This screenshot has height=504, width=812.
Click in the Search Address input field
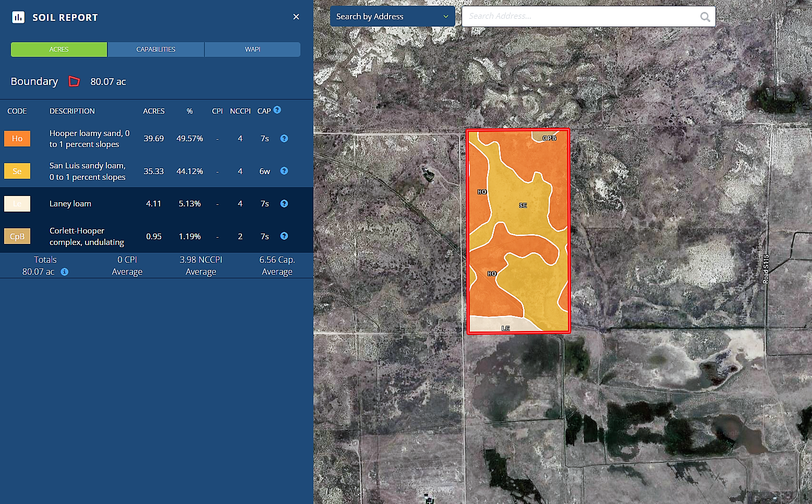579,17
